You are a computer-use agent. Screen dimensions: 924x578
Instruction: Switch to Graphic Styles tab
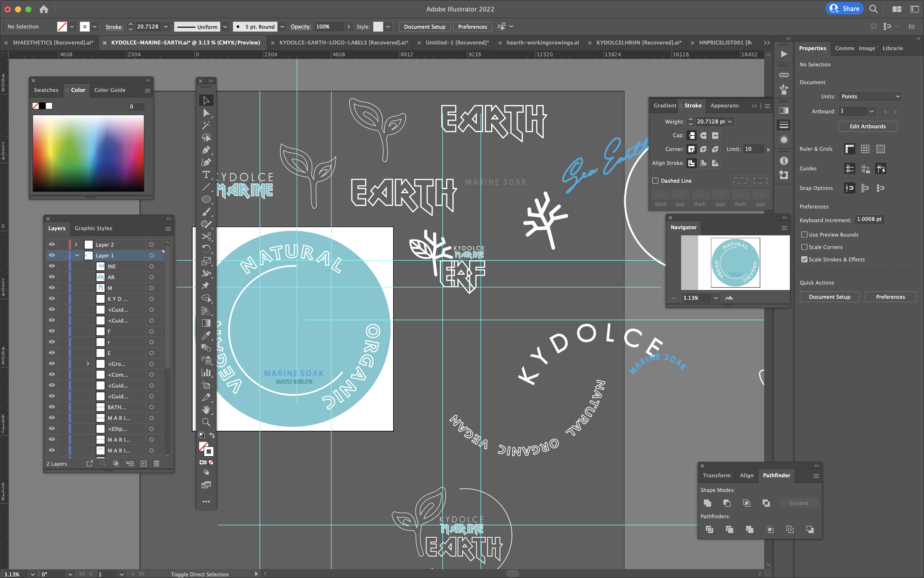click(94, 228)
